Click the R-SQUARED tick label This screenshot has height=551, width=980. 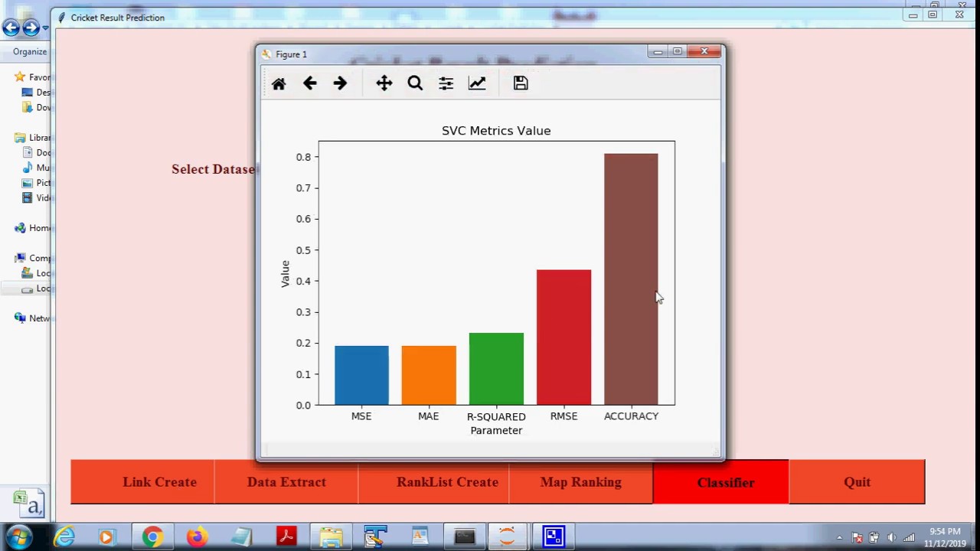(496, 416)
